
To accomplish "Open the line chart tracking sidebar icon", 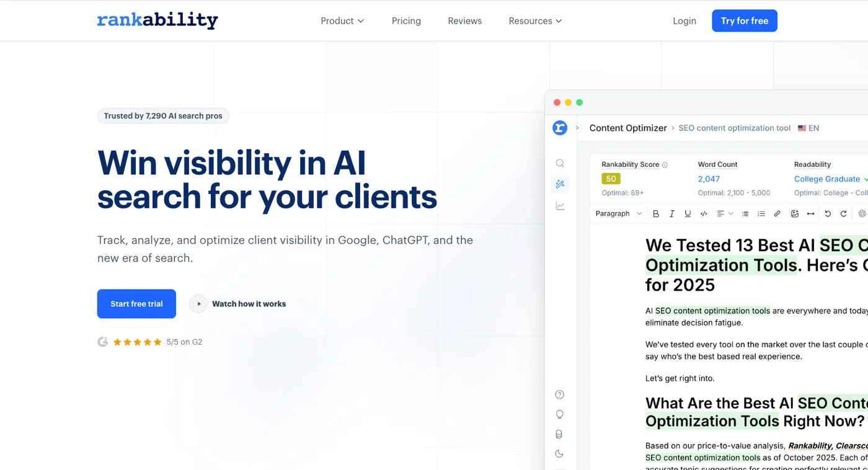I will coord(560,206).
